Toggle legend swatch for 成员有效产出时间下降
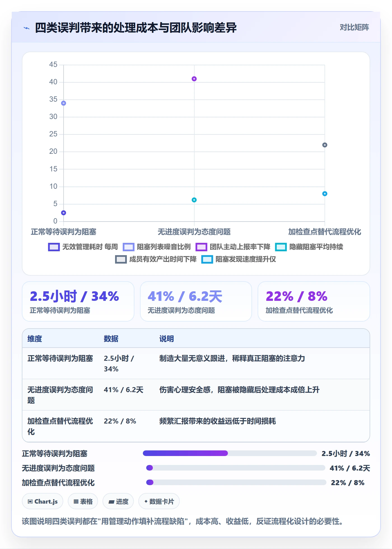 [121, 259]
